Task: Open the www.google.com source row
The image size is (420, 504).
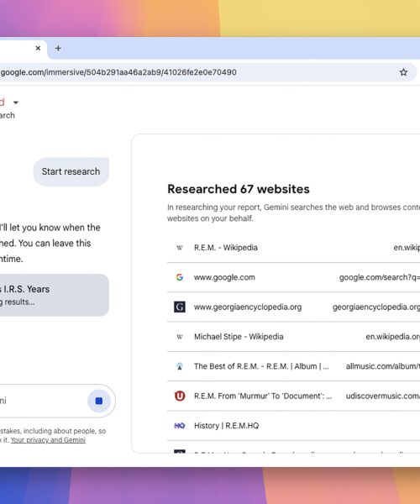Action: (x=293, y=277)
